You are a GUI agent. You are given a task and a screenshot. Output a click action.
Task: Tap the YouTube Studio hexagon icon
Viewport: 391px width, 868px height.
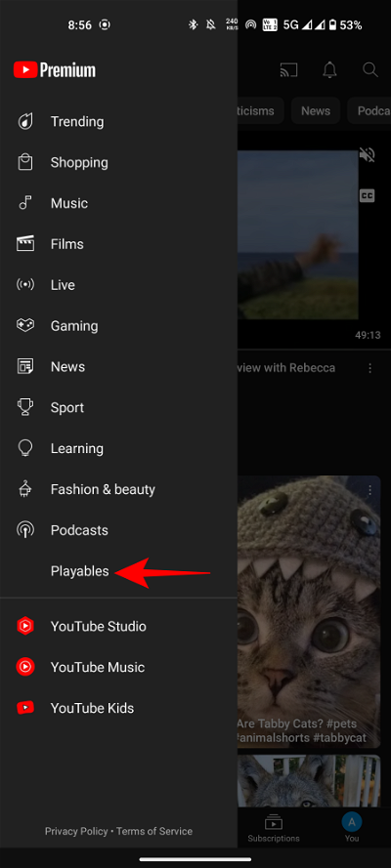click(24, 626)
